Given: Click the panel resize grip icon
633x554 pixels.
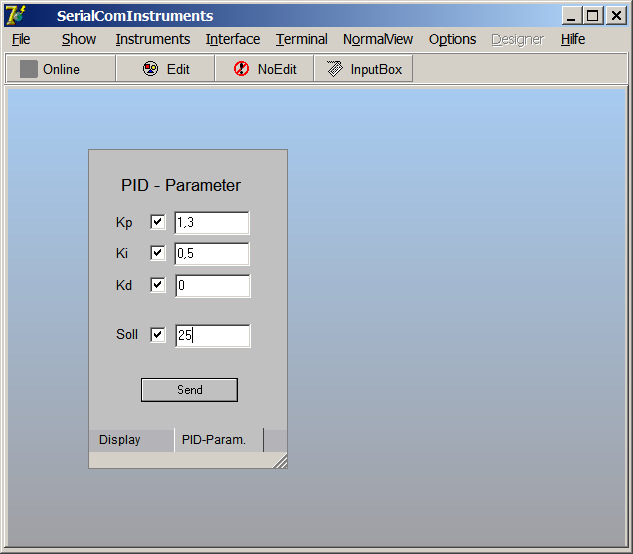Looking at the screenshot, I should (280, 461).
